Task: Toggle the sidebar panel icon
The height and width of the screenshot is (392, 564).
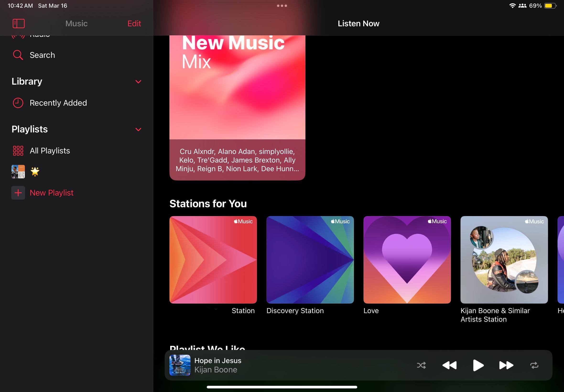Action: coord(18,24)
